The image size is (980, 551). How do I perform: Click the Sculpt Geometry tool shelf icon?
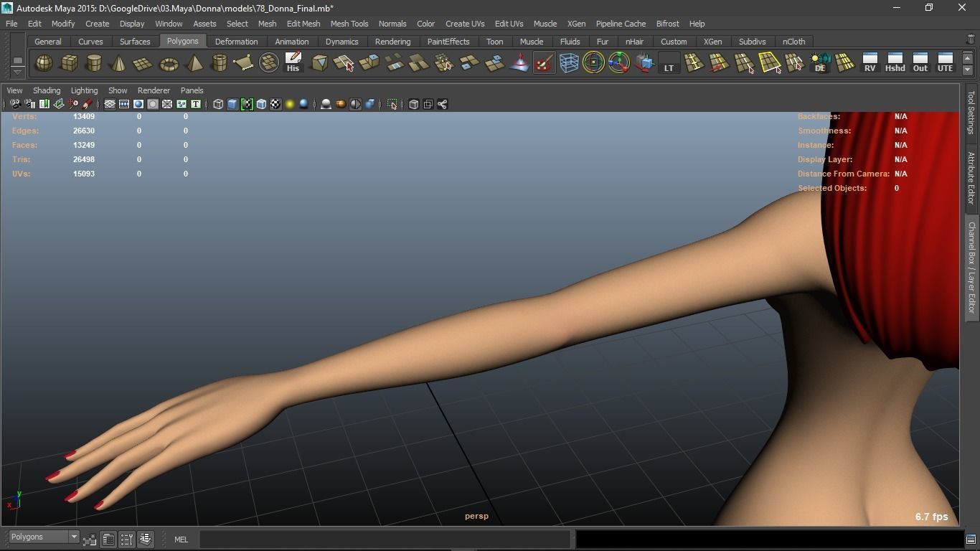tap(545, 63)
